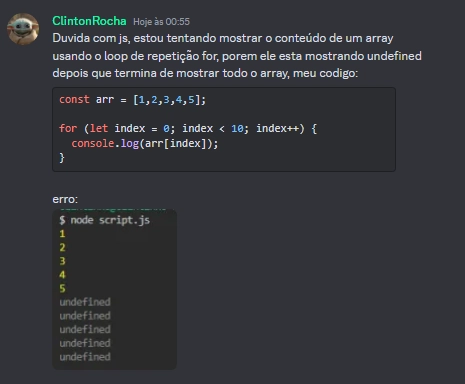
Task: Click the output number '3' in the terminal image
Action: [62, 261]
